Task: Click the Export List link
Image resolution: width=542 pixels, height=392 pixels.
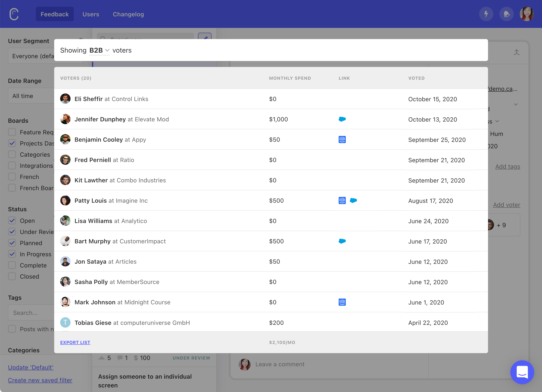Action: (x=75, y=342)
